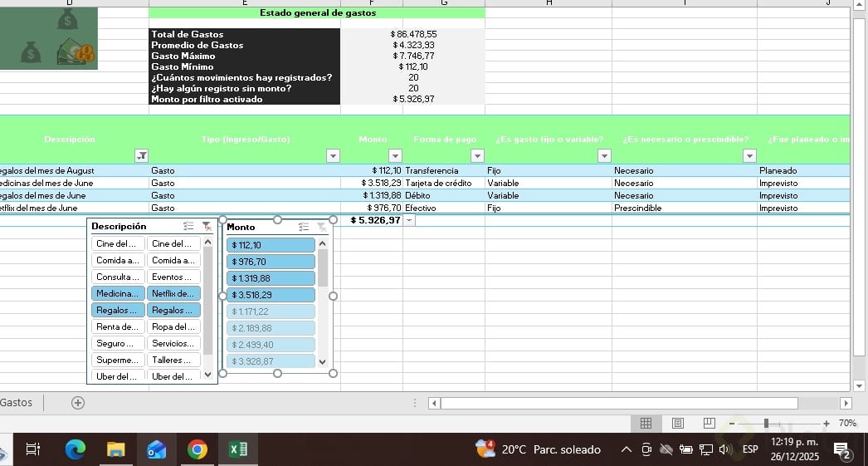
Task: Open the notification center icon
Action: click(x=842, y=451)
